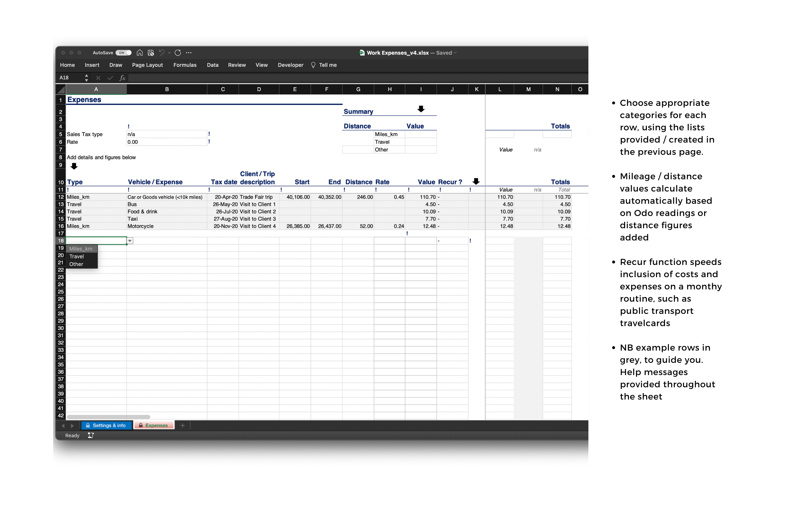798x532 pixels.
Task: Open the ellipsis (more commands) icon
Action: click(189, 53)
